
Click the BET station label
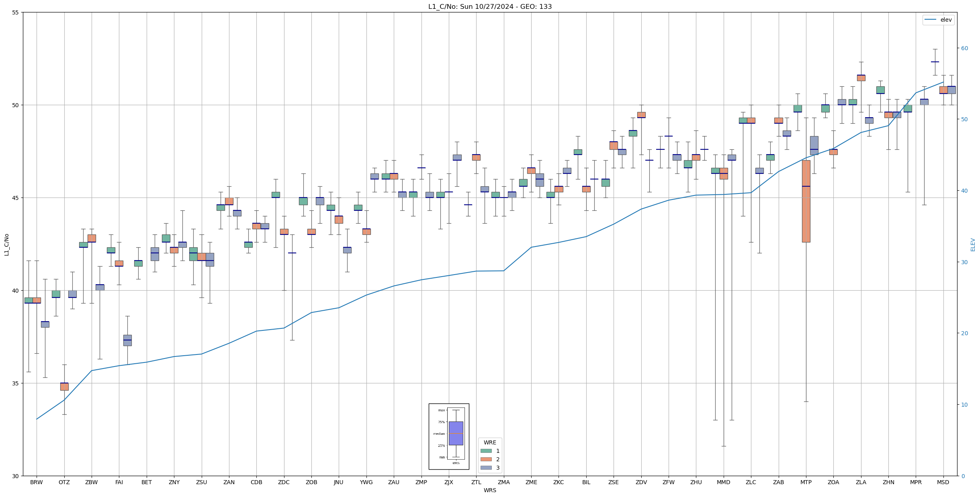coord(147,482)
